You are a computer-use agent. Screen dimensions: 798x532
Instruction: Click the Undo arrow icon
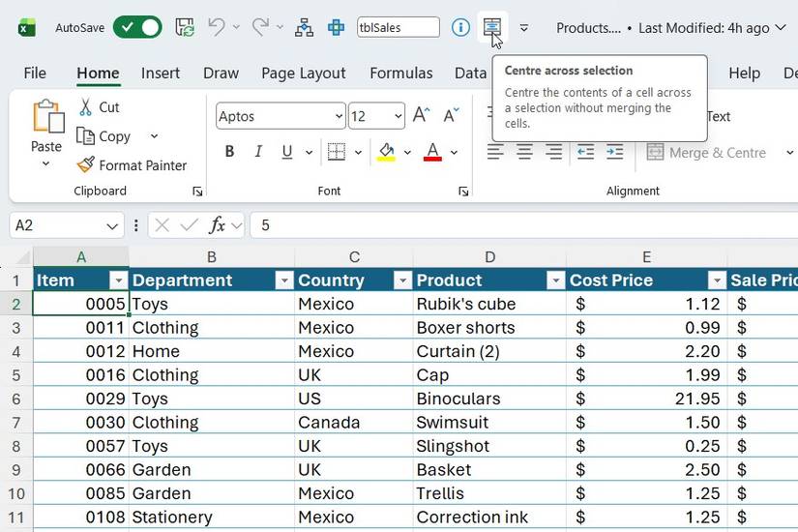click(x=217, y=27)
